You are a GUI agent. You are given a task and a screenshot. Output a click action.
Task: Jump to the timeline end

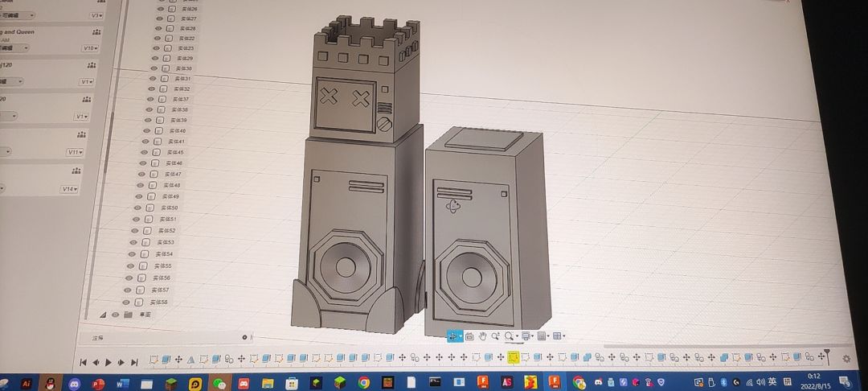(134, 362)
